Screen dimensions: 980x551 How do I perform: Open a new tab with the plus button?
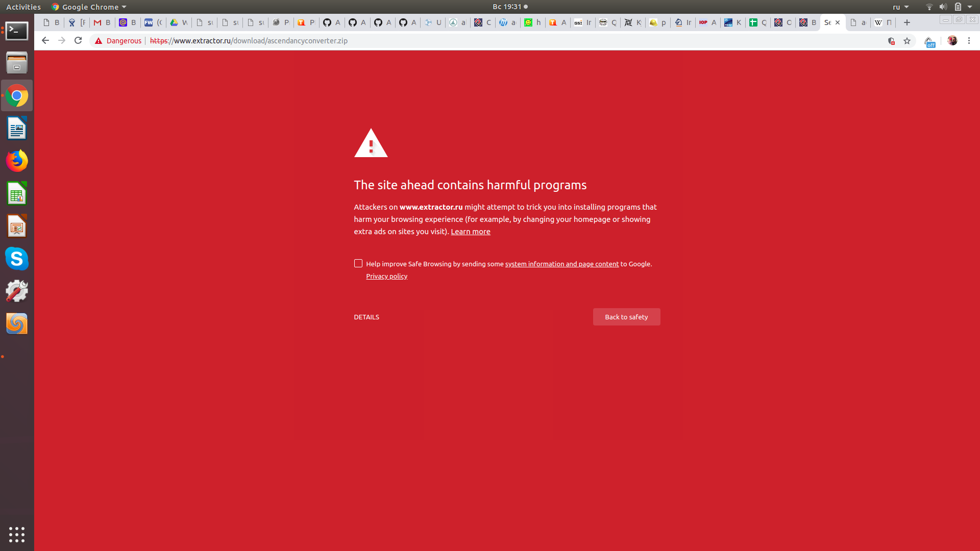907,22
